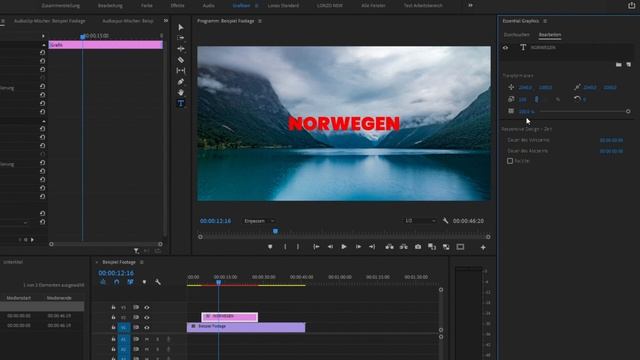Select the Pen tool
Viewport: 640px width, 360px height.
coord(181,82)
